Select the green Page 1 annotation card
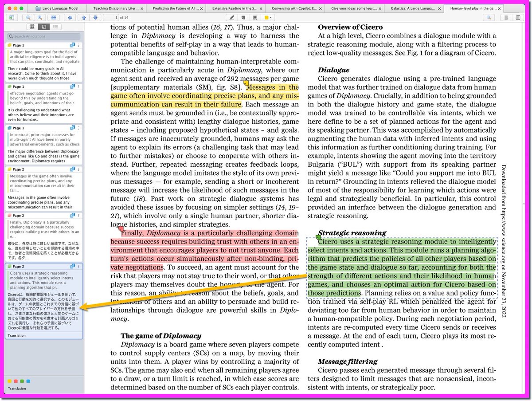 click(x=44, y=103)
